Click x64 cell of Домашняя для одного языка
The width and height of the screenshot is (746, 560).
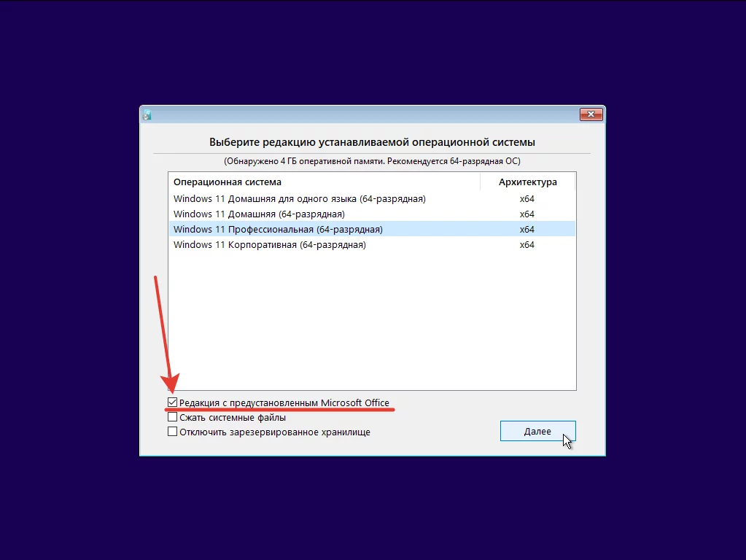point(527,199)
